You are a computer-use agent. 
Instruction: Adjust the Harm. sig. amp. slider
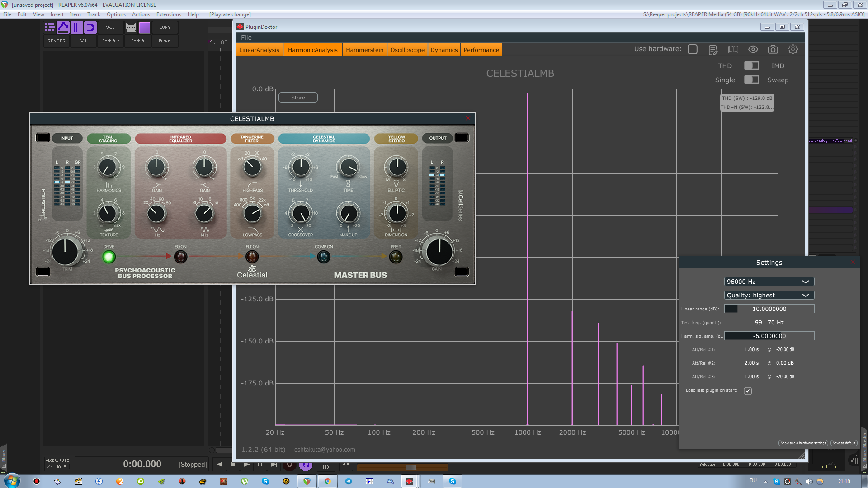(769, 336)
